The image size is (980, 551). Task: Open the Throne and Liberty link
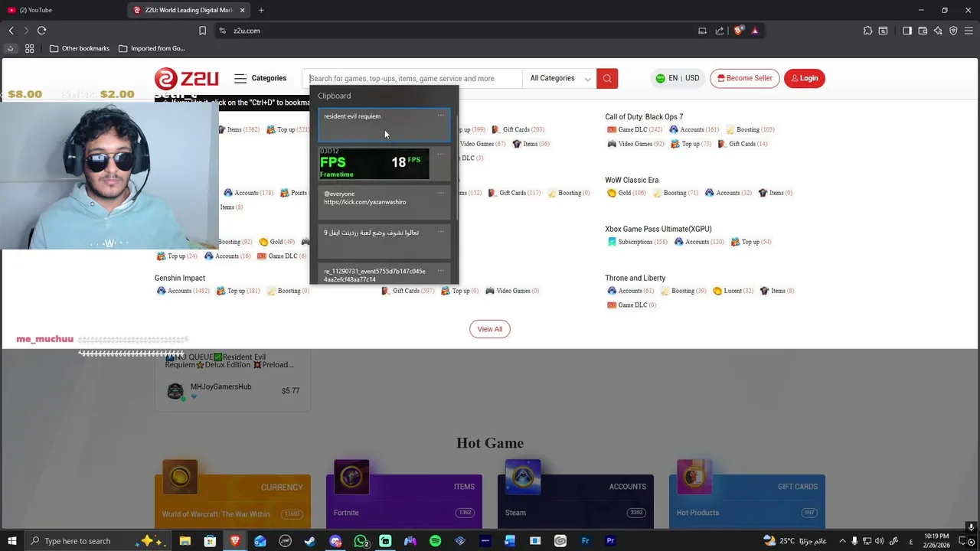tap(635, 278)
